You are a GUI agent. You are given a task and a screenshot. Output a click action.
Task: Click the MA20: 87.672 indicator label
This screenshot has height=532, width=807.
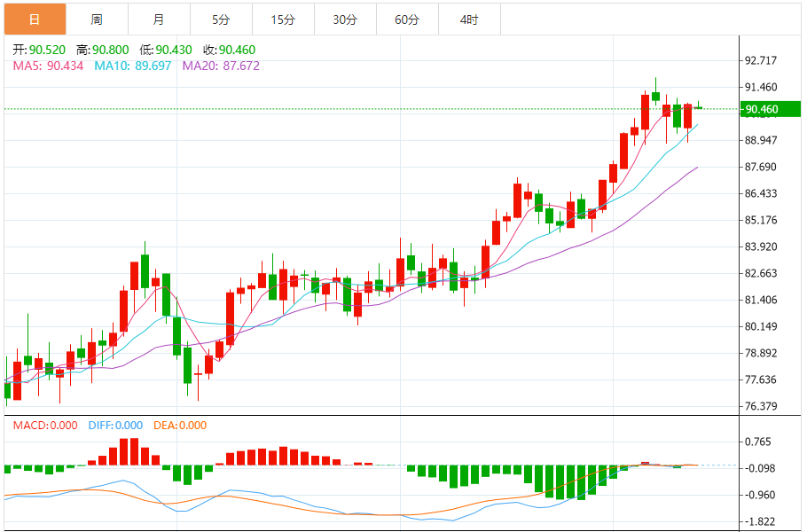tap(222, 66)
